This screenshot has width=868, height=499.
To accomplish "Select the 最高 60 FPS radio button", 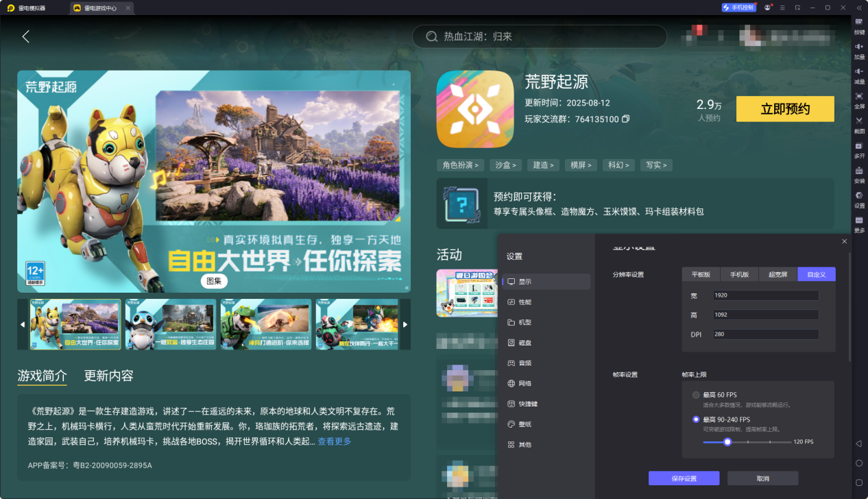I will point(696,395).
